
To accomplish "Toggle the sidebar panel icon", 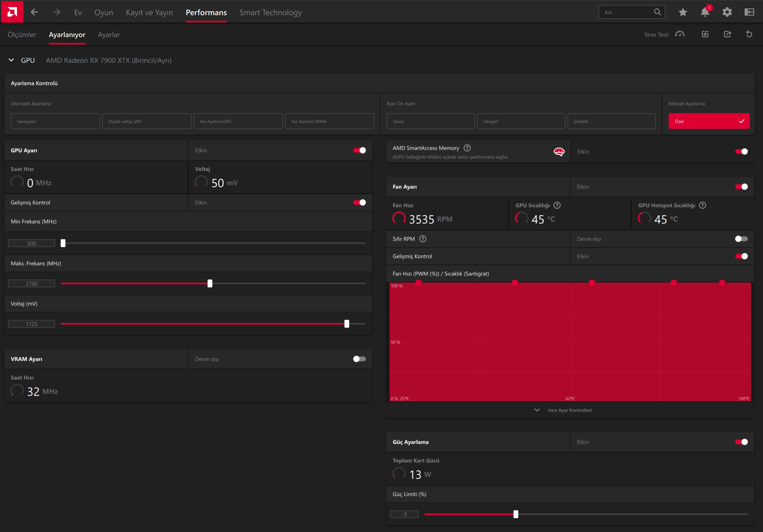I will 749,12.
